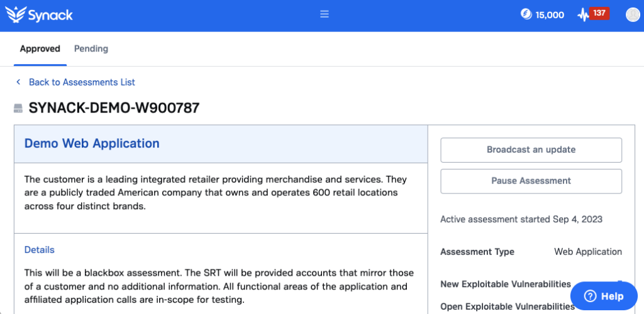Click the SYNACK-DEMO-W900787 heading
This screenshot has width=644, height=314.
point(114,108)
